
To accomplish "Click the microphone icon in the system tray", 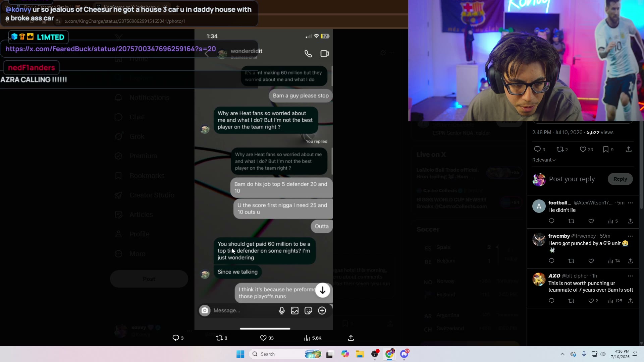I will pyautogui.click(x=584, y=354).
